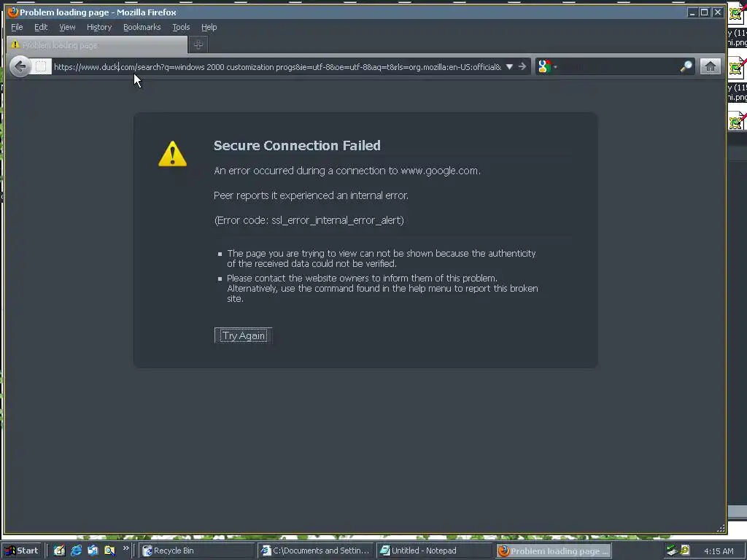This screenshot has height=560, width=747.
Task: Open the View menu
Action: point(67,27)
